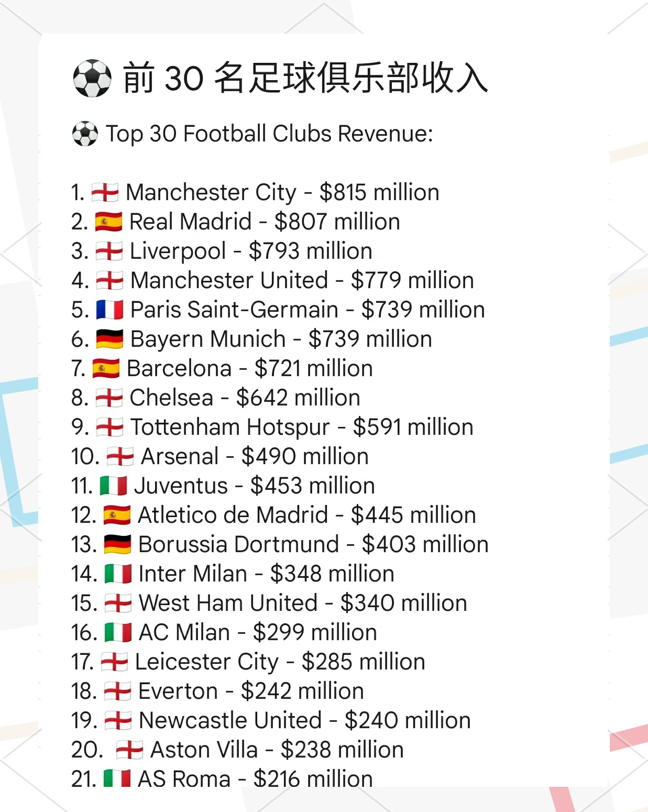Tap the Italy flag beside AS Roma
This screenshot has width=648, height=812.
(x=117, y=778)
